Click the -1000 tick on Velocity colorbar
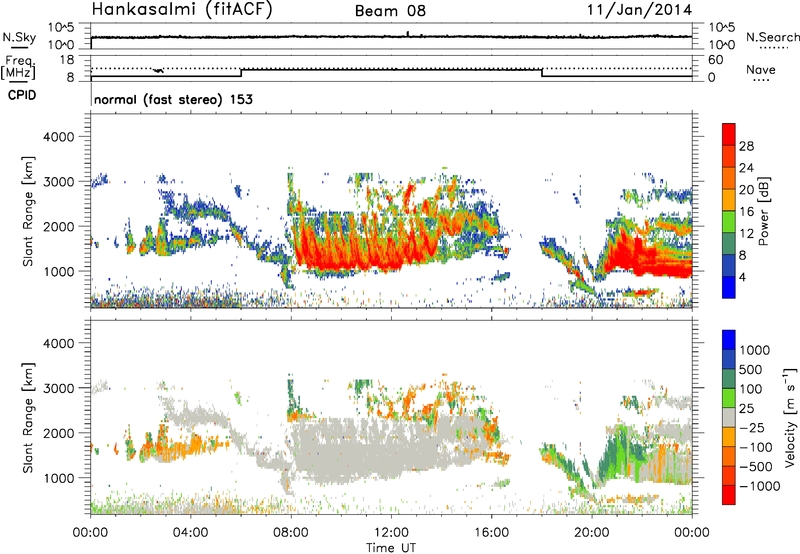 [x=759, y=486]
